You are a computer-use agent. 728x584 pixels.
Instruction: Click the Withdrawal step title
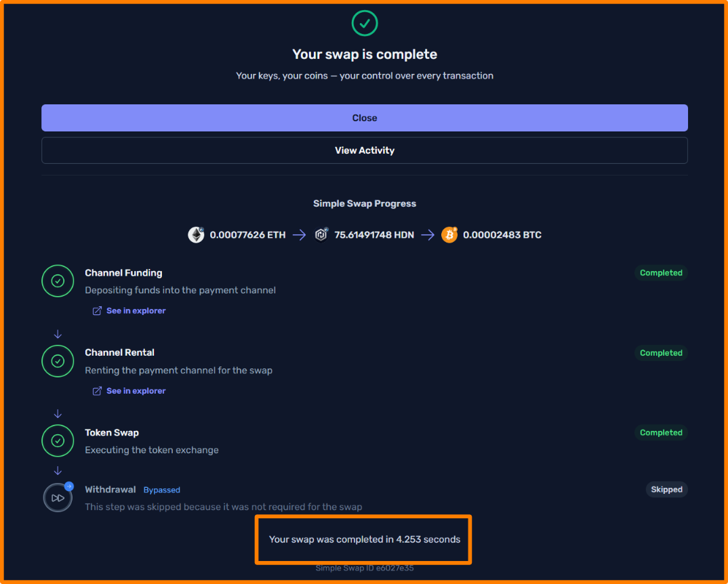tap(110, 489)
